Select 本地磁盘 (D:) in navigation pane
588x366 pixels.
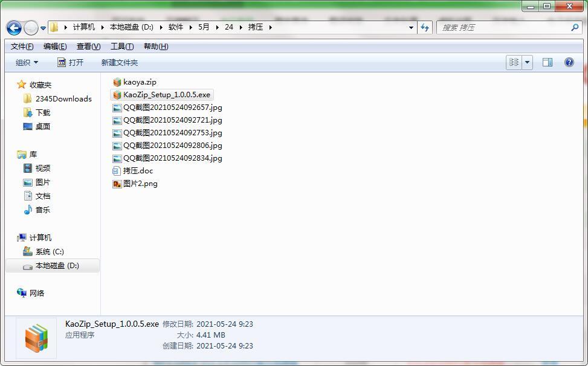[x=57, y=266]
